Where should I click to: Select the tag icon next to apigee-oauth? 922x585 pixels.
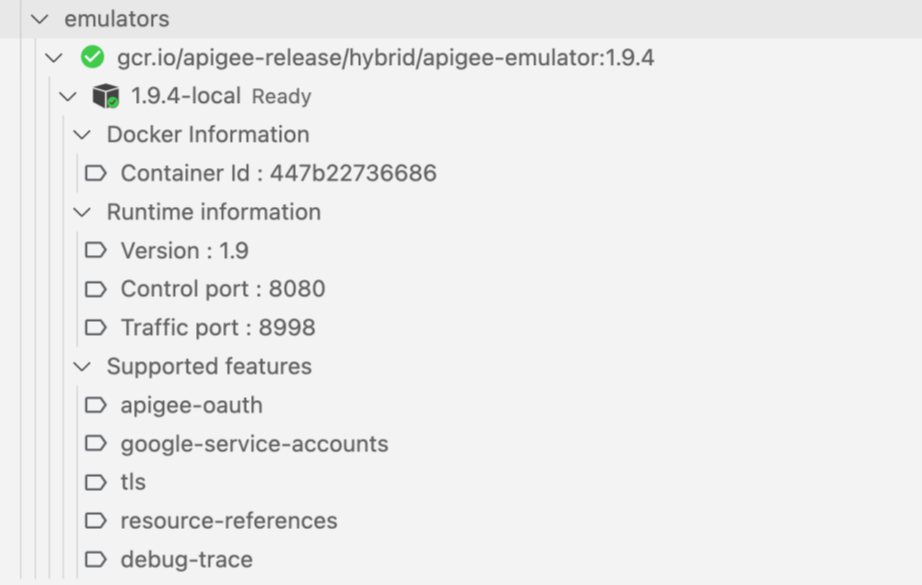coord(95,405)
